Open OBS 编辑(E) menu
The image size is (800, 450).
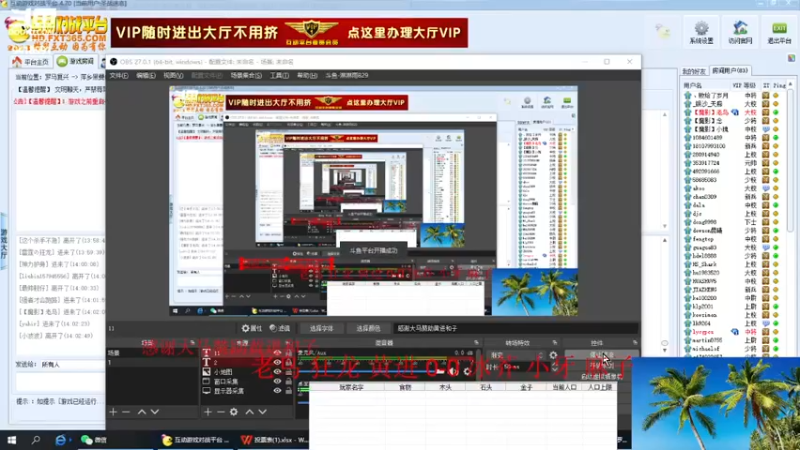(145, 76)
